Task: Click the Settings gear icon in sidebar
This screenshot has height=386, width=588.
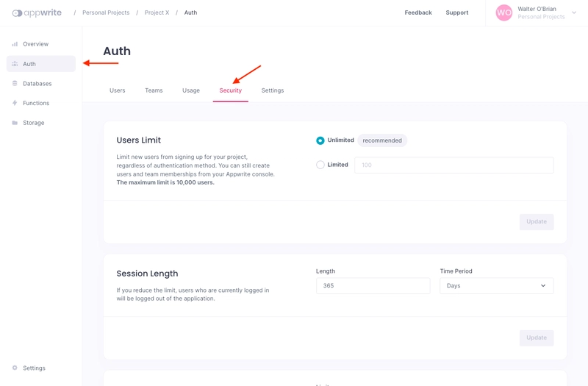Action: (x=15, y=368)
